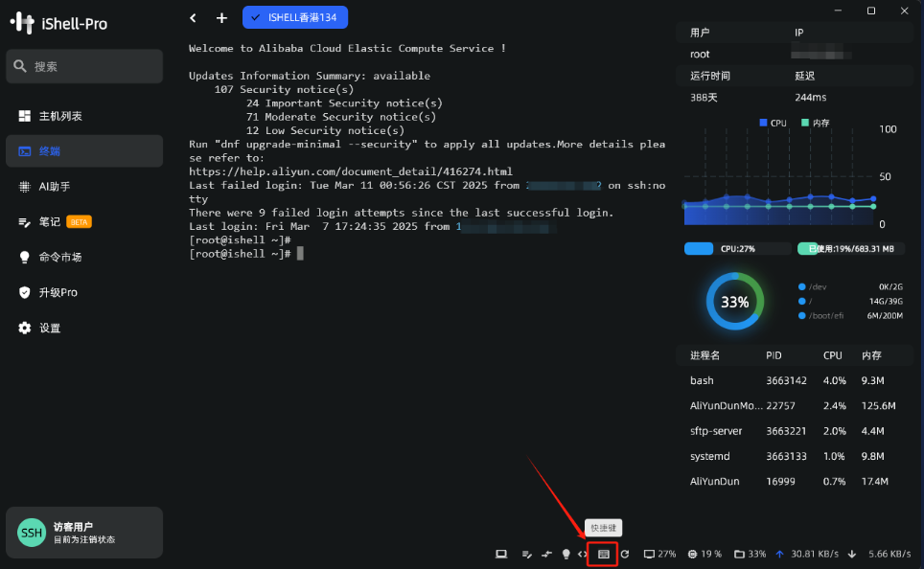924x569 pixels.
Task: Click the folder 33% disk status
Action: pyautogui.click(x=750, y=555)
